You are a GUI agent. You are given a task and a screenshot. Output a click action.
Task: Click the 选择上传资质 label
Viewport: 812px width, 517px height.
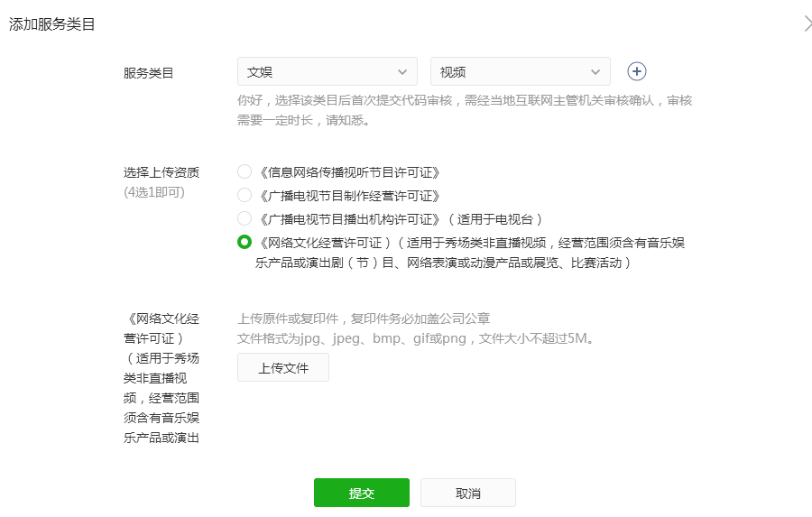(161, 172)
